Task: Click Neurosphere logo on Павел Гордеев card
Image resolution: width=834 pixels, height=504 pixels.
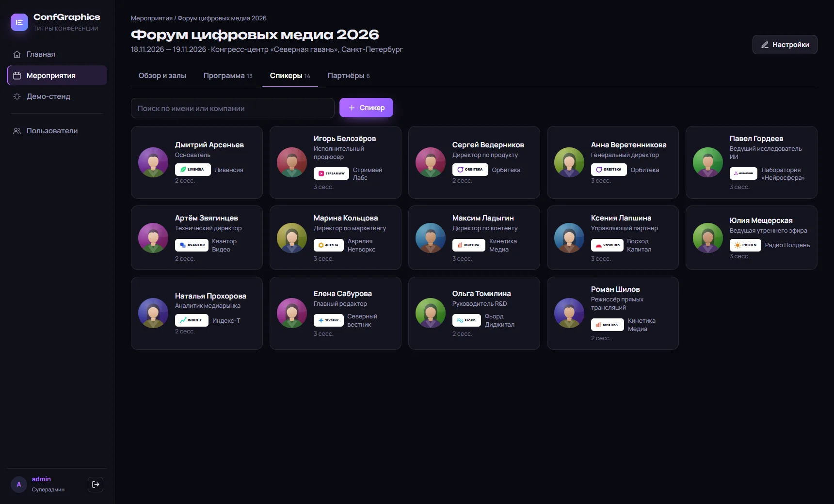Action: pyautogui.click(x=743, y=173)
